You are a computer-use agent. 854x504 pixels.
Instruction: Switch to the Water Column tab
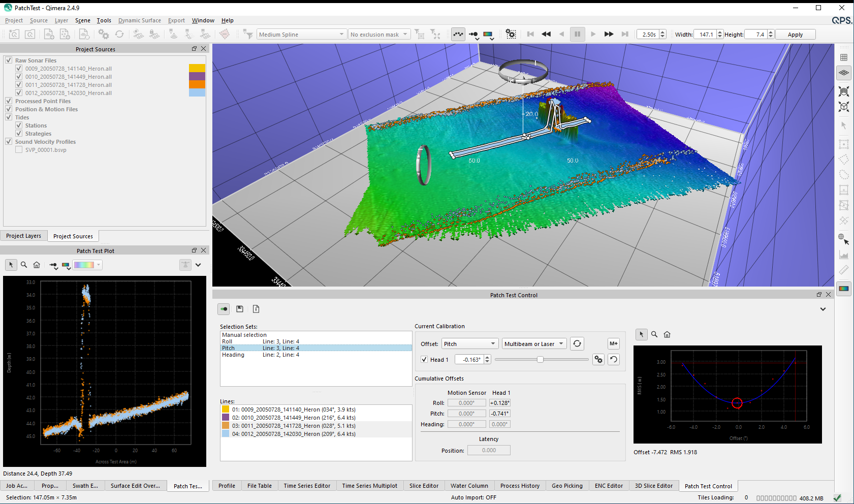[469, 486]
